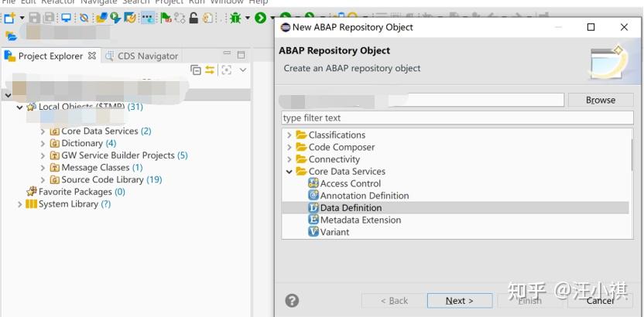Image resolution: width=644 pixels, height=317 pixels.
Task: Expand the Classifications folder
Action: point(289,135)
